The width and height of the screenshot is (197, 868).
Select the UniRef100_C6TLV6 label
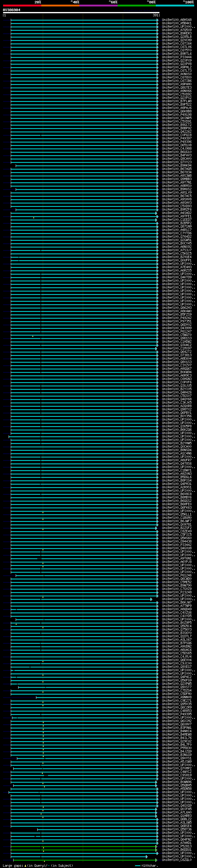[x=177, y=47]
